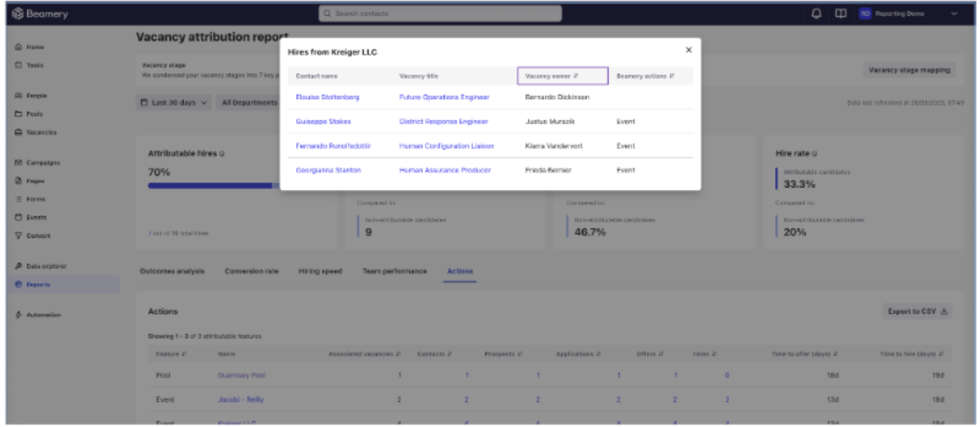The image size is (980, 427).
Task: Click Kierra Vandervort owner cell
Action: coord(553,145)
